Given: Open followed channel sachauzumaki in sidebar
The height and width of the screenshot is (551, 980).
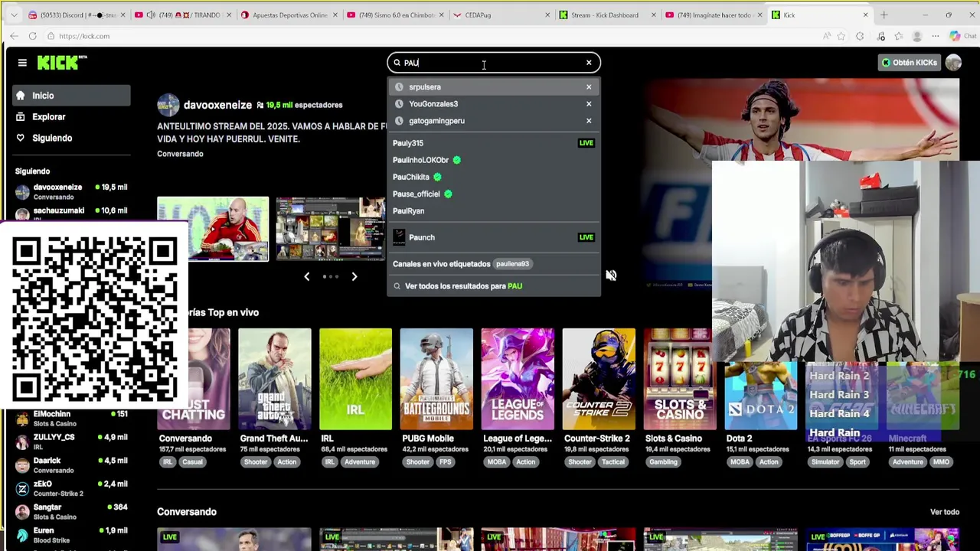Looking at the screenshot, I should tap(71, 214).
